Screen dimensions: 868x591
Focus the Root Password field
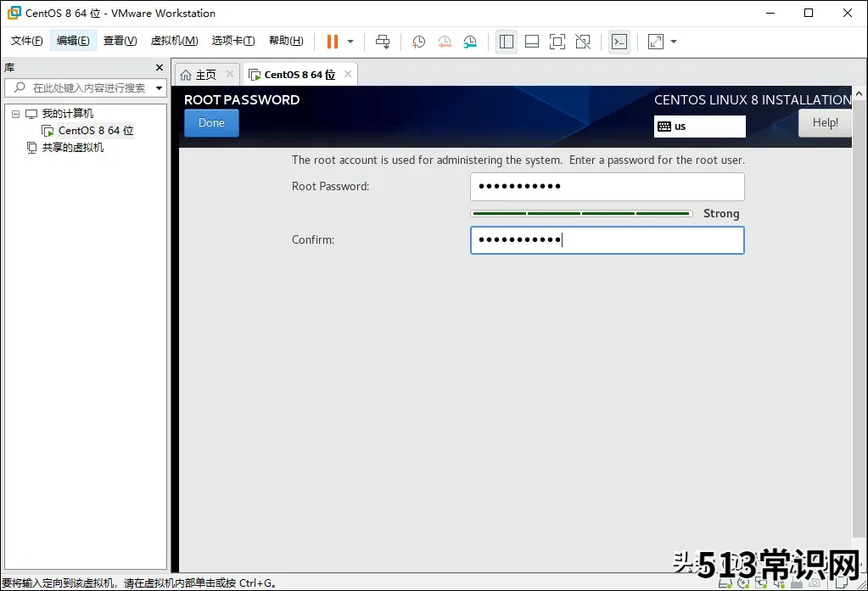[608, 187]
